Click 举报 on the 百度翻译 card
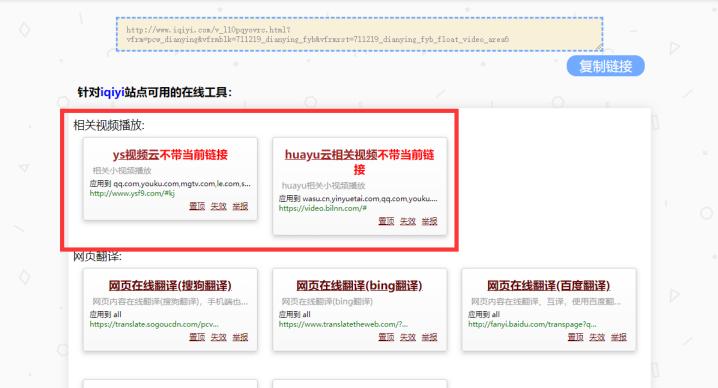This screenshot has width=718, height=388. coord(619,337)
